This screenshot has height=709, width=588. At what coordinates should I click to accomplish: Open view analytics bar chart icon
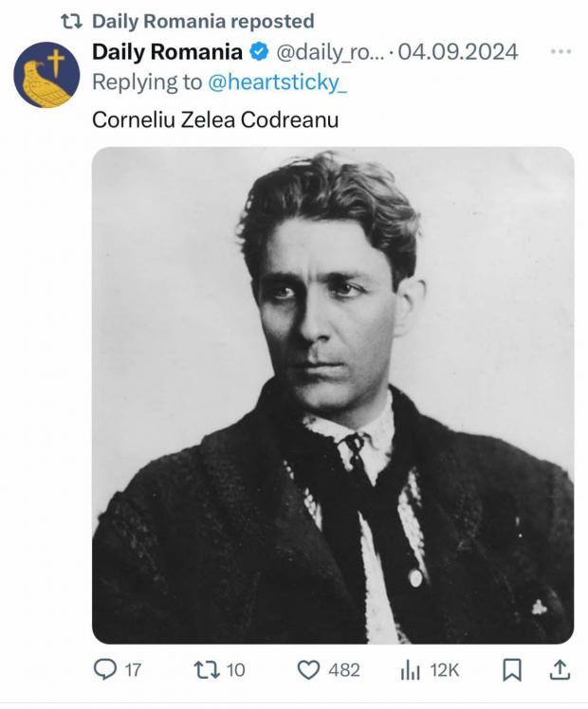411,669
